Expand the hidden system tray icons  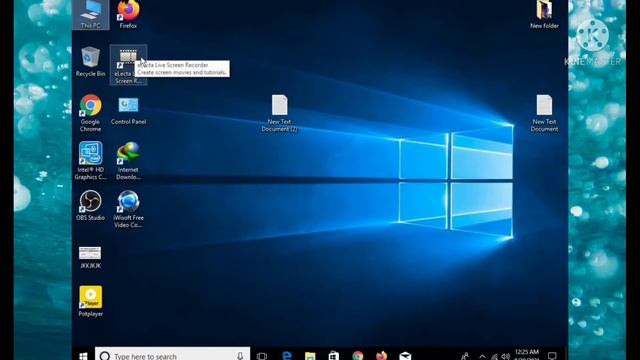tap(482, 356)
